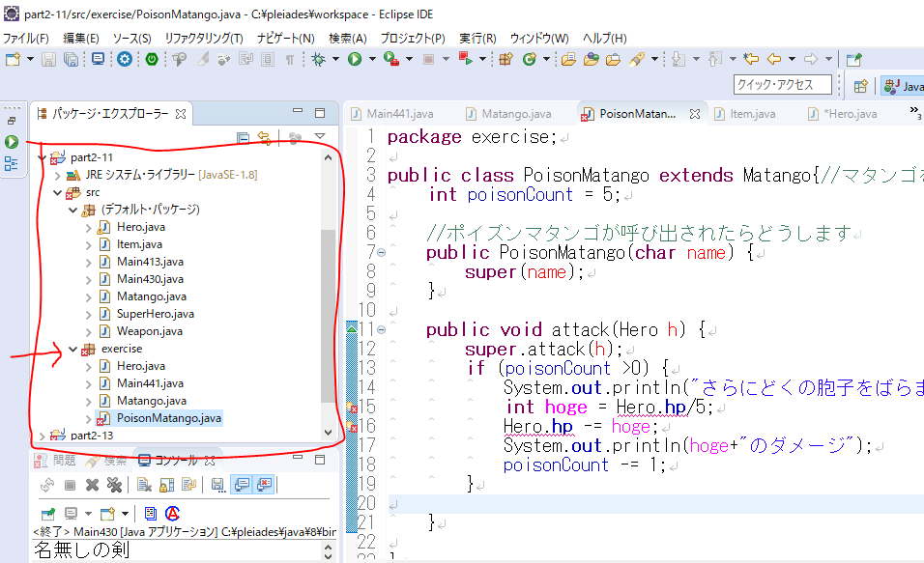Switch to the 問題 tab
The image size is (924, 563).
click(64, 461)
